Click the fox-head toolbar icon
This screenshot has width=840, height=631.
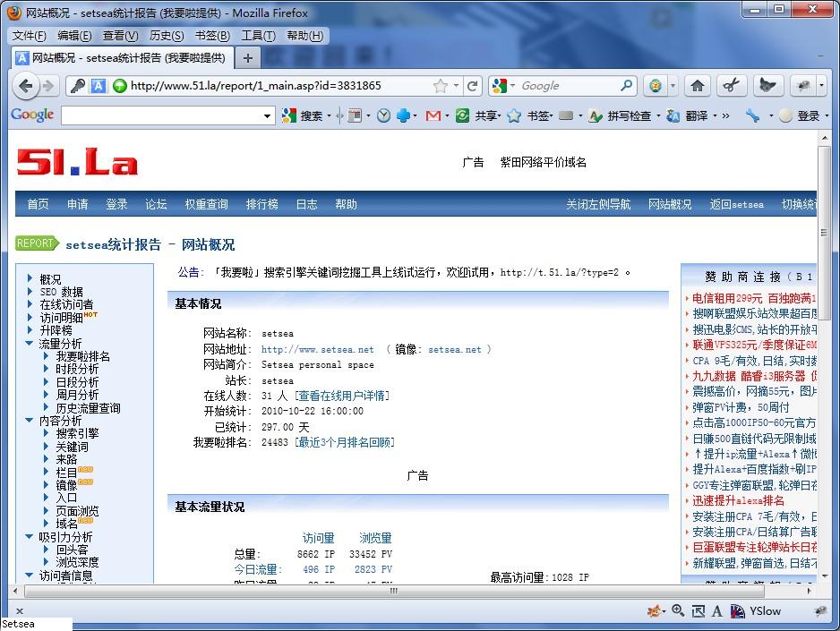(x=767, y=86)
